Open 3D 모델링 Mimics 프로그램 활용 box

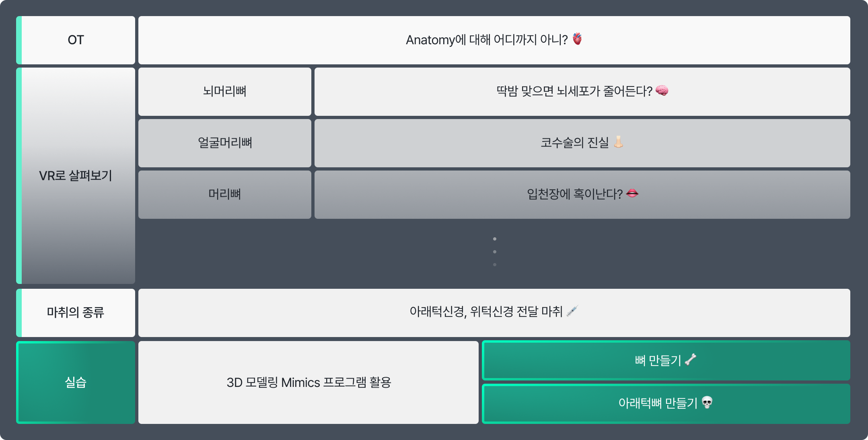(309, 382)
